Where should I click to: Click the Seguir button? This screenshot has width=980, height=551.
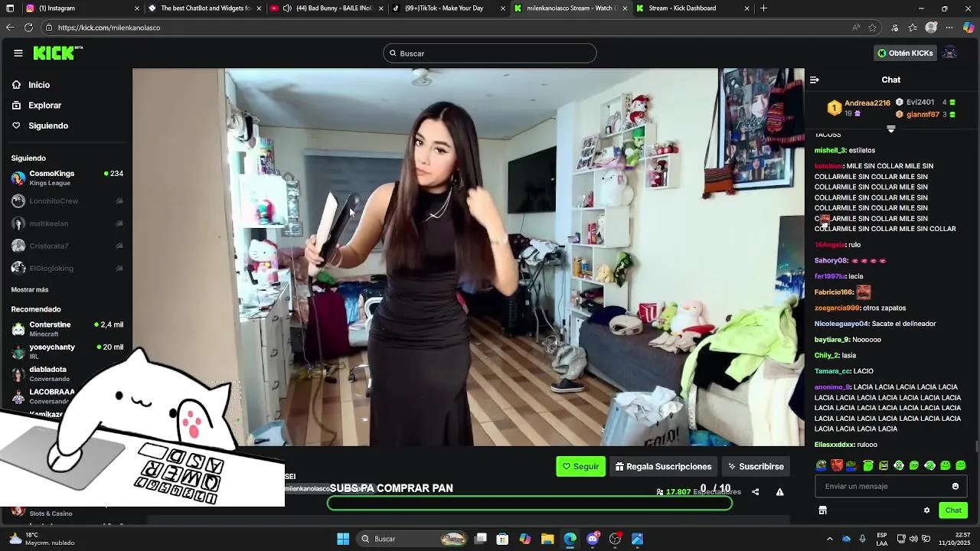(x=580, y=466)
